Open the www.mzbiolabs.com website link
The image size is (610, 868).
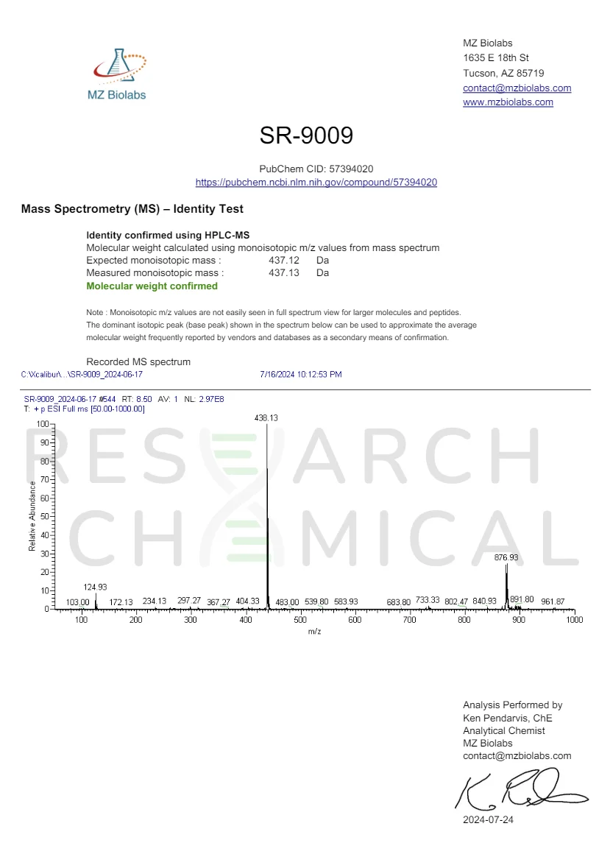pyautogui.click(x=508, y=102)
